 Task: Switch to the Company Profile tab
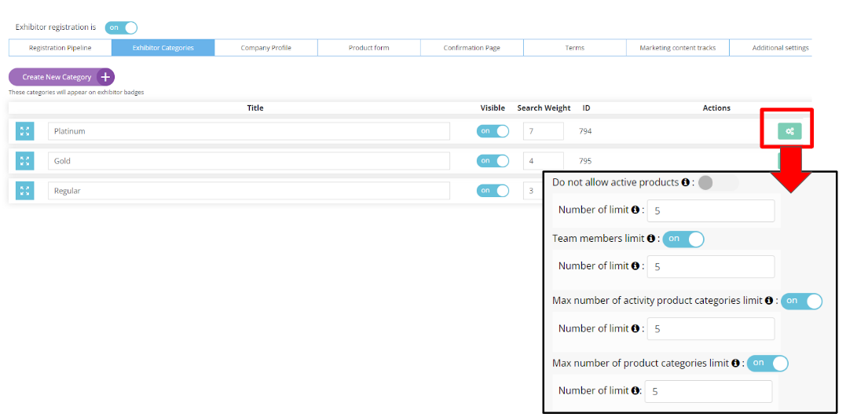click(x=266, y=48)
